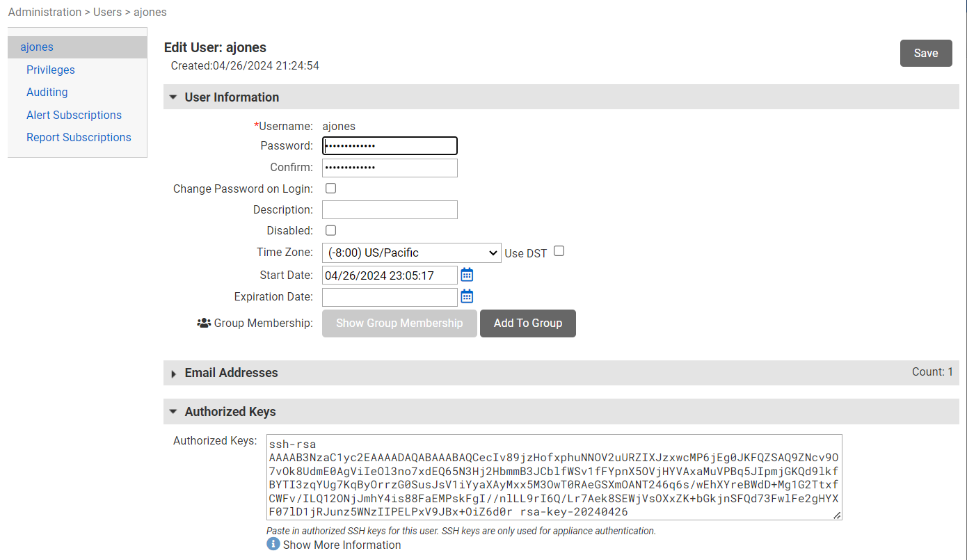Open the Auditing sidebar item
This screenshot has height=560, width=967.
pyautogui.click(x=47, y=92)
